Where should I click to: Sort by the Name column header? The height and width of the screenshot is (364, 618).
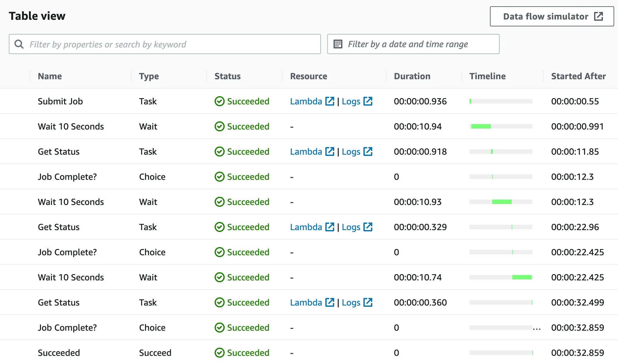pyautogui.click(x=50, y=76)
